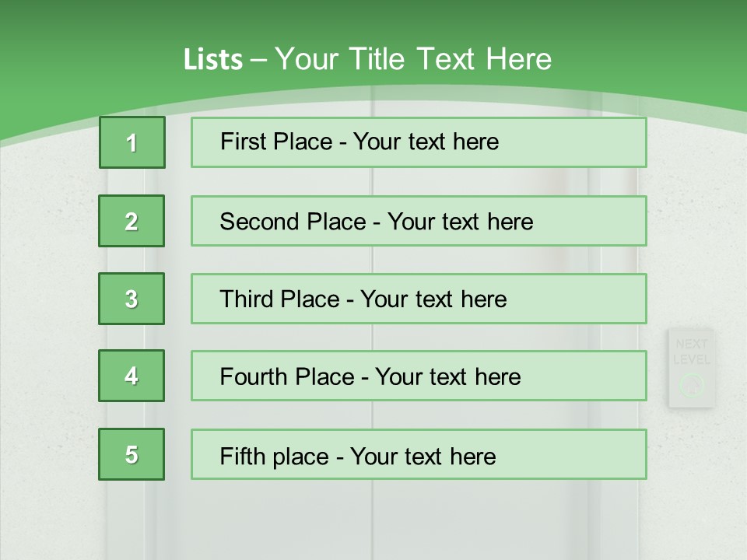Click the number 5 list box
The height and width of the screenshot is (560, 747).
point(132,454)
